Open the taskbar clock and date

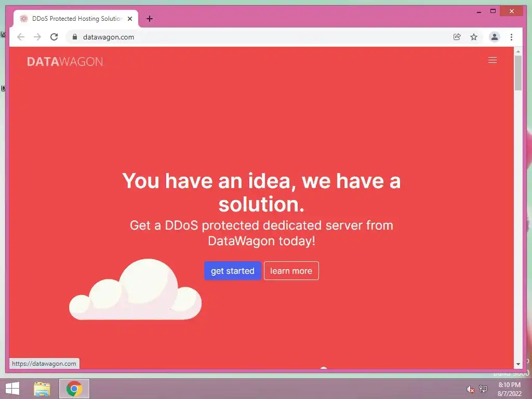509,389
